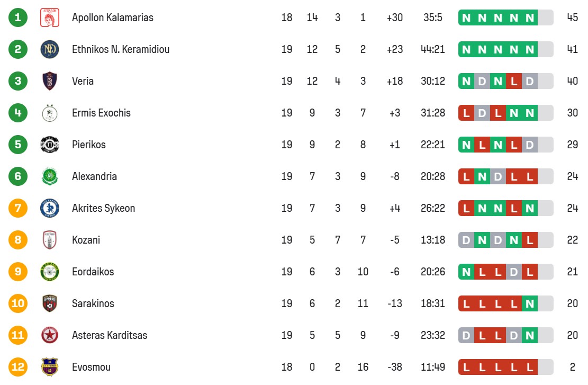Click the Asteras Karditsas red star logo
The height and width of the screenshot is (385, 588).
(50, 335)
